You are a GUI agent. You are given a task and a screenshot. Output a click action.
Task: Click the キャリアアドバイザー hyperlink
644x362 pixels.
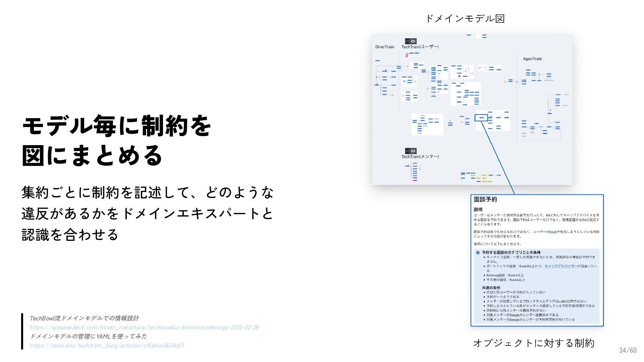pyautogui.click(x=561, y=266)
